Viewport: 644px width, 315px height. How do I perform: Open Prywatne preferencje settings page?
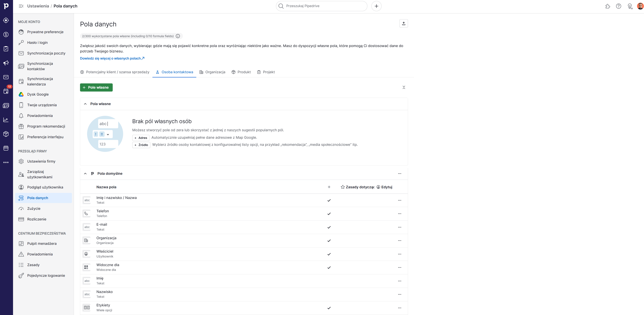click(43, 32)
